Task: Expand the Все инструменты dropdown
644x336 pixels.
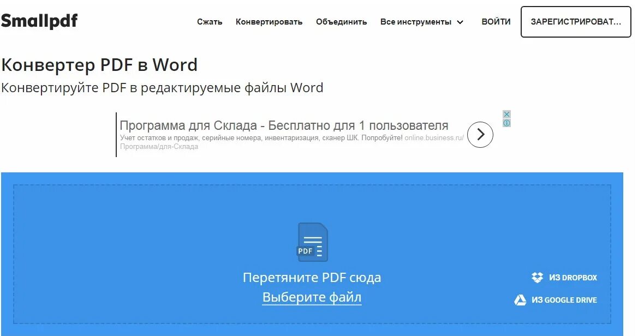Action: pyautogui.click(x=422, y=22)
